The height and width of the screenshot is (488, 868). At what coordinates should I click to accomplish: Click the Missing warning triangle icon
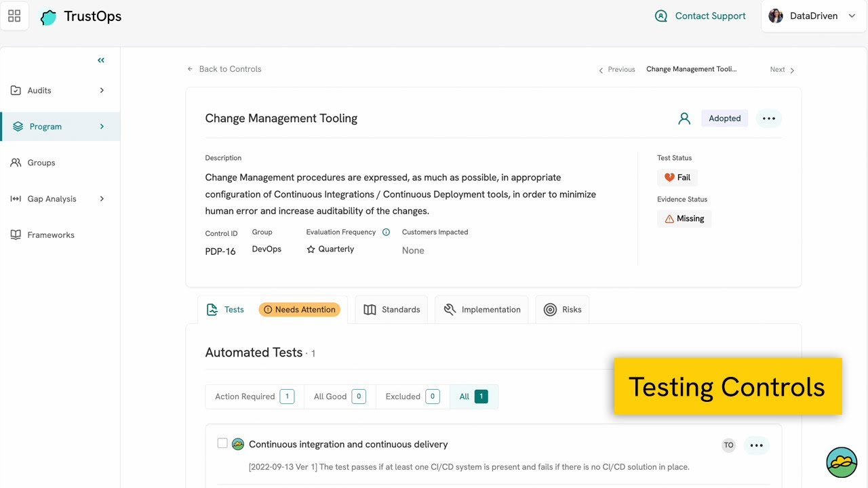669,219
